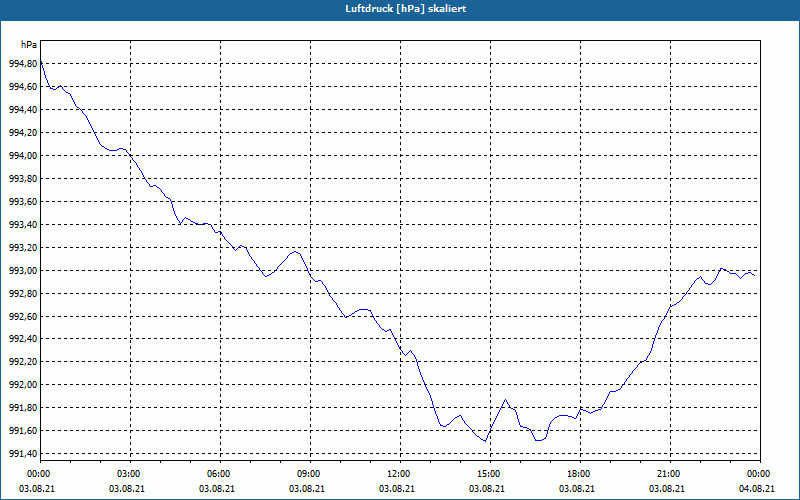Click the 994,60 y-axis value
This screenshot has width=800, height=500.
click(x=23, y=87)
